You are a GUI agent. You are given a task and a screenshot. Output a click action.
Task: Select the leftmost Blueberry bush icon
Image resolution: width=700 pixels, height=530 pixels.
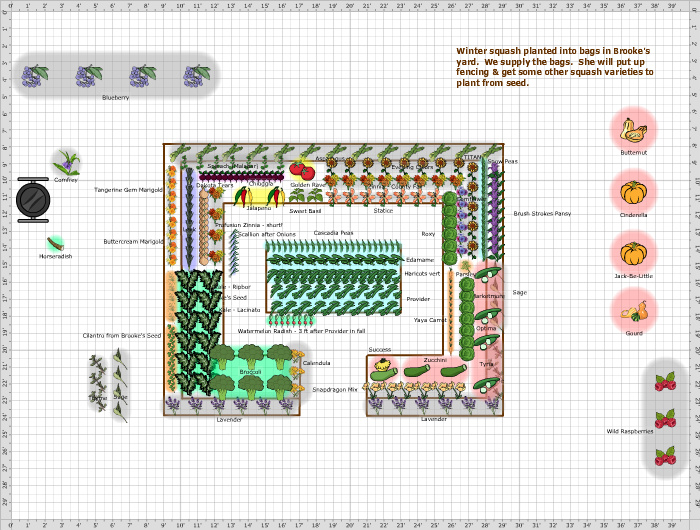point(36,74)
